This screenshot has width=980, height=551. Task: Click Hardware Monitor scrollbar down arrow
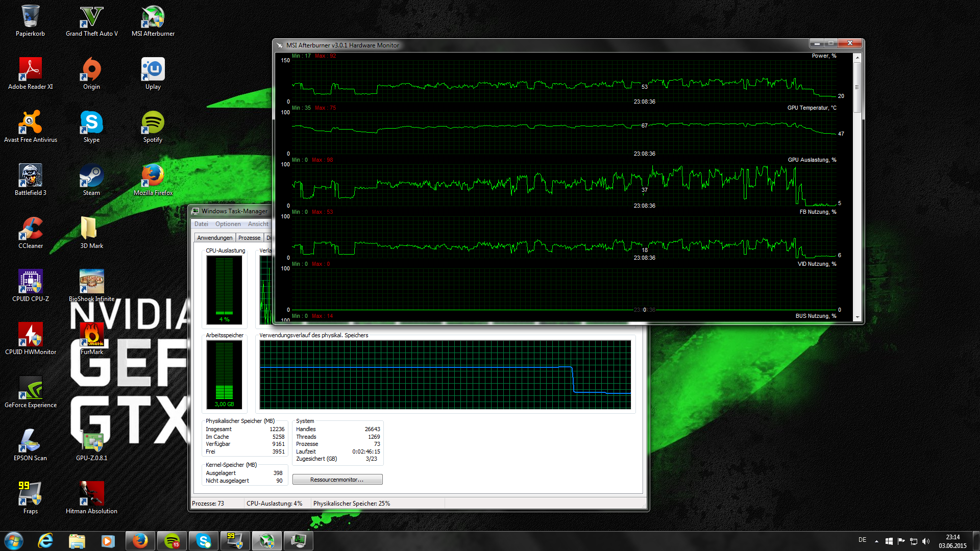pyautogui.click(x=857, y=317)
